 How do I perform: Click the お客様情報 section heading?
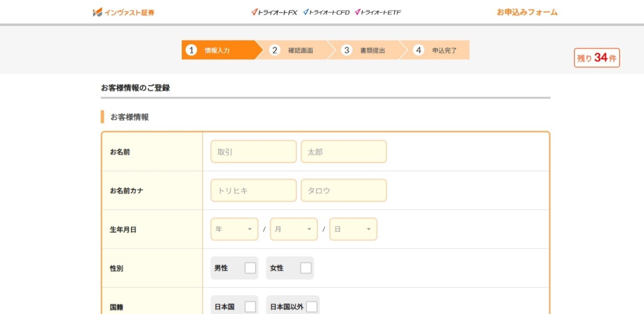(x=129, y=117)
